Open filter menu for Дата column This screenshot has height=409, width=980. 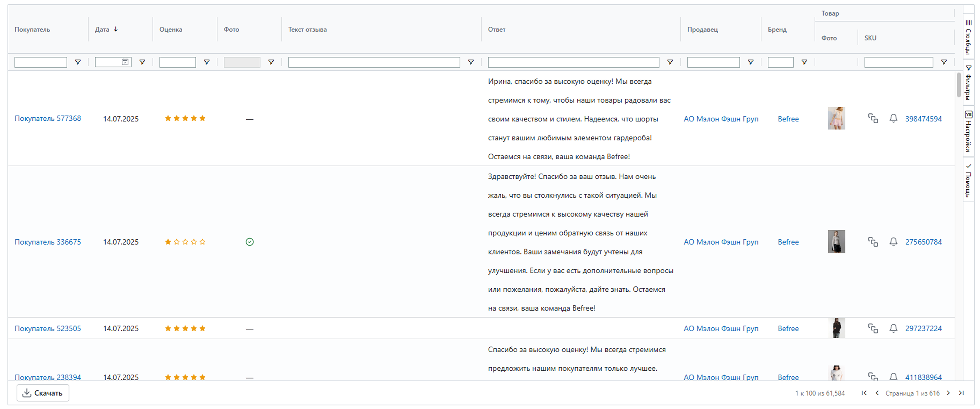pyautogui.click(x=142, y=62)
